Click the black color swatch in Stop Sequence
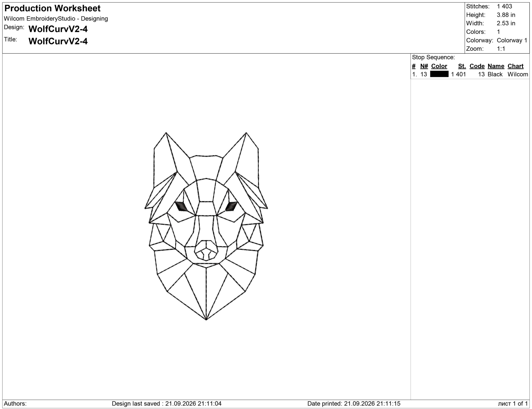Screen dimensions: 532x409 pyautogui.click(x=439, y=74)
